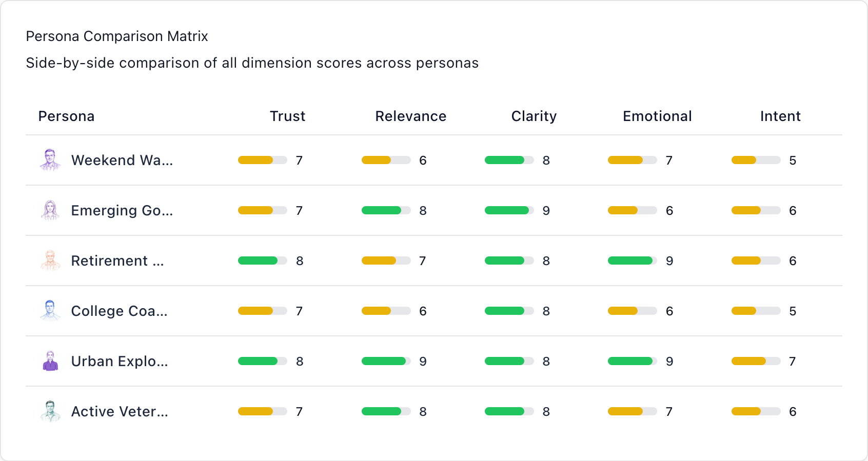
Task: Click the Persona Comparison Matrix title
Action: pos(117,36)
